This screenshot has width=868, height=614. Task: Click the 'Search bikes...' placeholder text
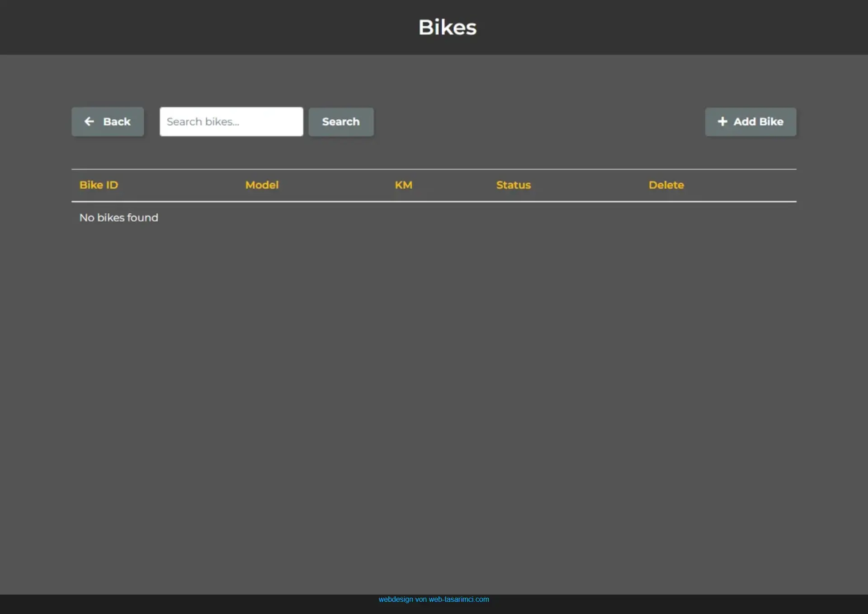point(203,122)
